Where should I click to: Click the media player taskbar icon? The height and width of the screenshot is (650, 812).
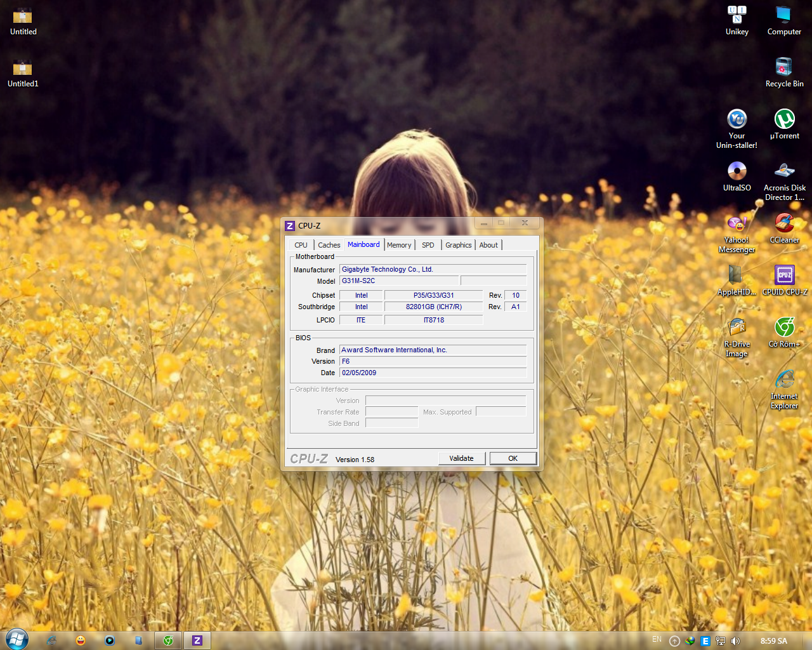click(110, 640)
